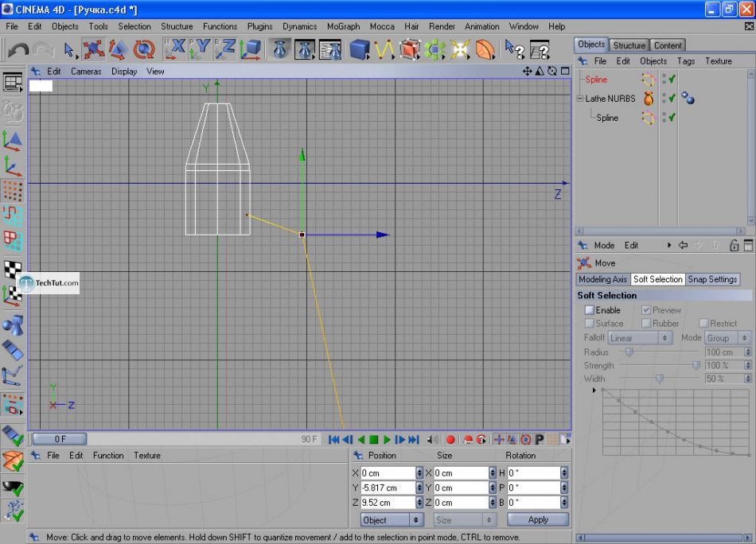This screenshot has height=544, width=756.
Task: Switch to the Snap Settings tab
Action: point(712,279)
